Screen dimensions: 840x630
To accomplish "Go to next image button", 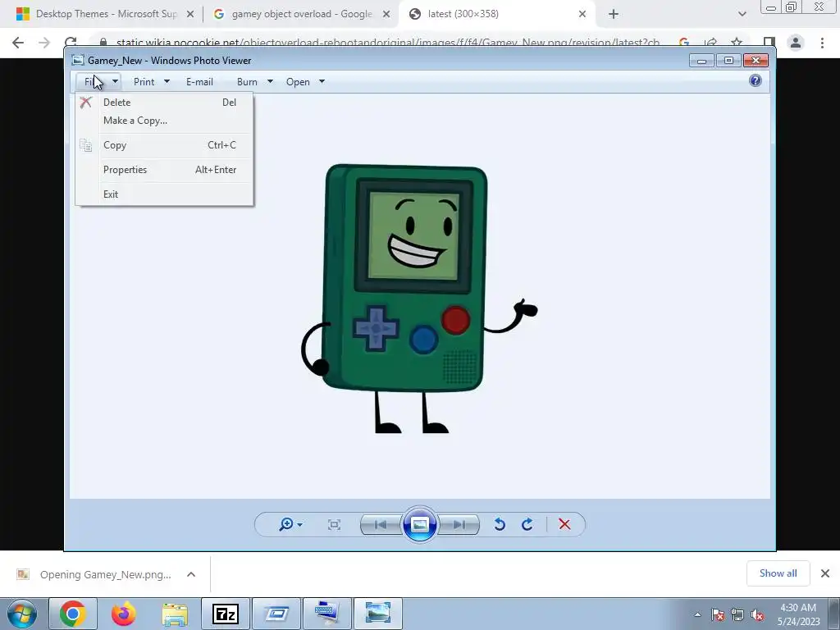I will tap(459, 524).
